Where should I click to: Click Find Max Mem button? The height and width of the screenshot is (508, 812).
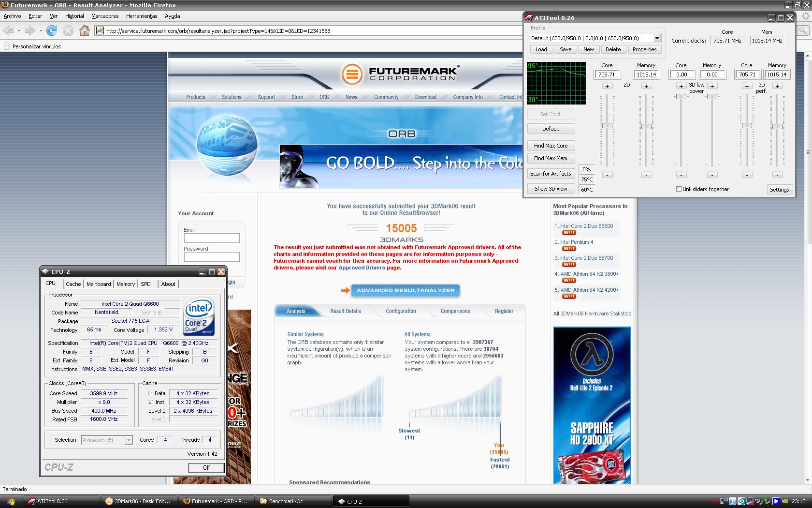[x=551, y=158]
